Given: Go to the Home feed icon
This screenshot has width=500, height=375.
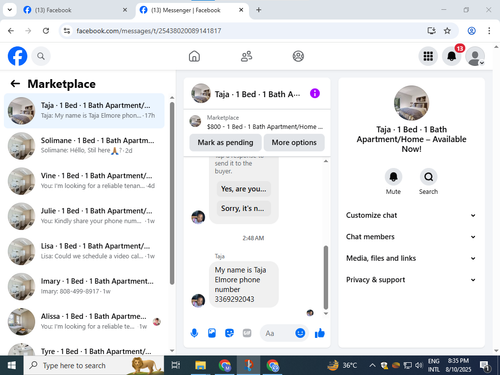Looking at the screenshot, I should (x=194, y=56).
